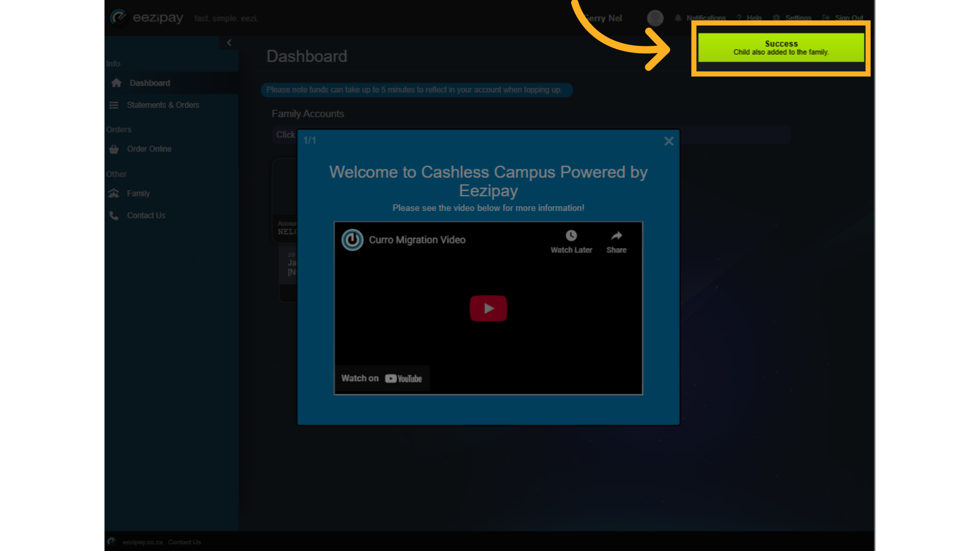Viewport: 980px width, 551px height.
Task: Click the footer Contact Us link
Action: point(185,542)
